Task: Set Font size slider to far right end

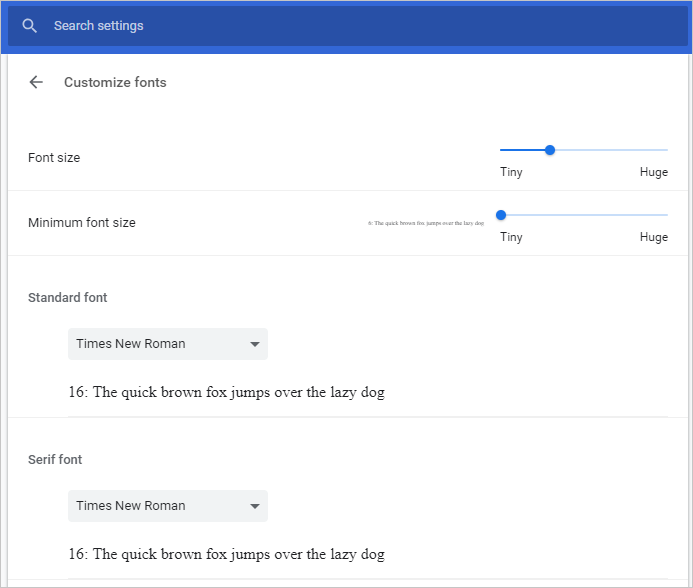Action: click(667, 150)
